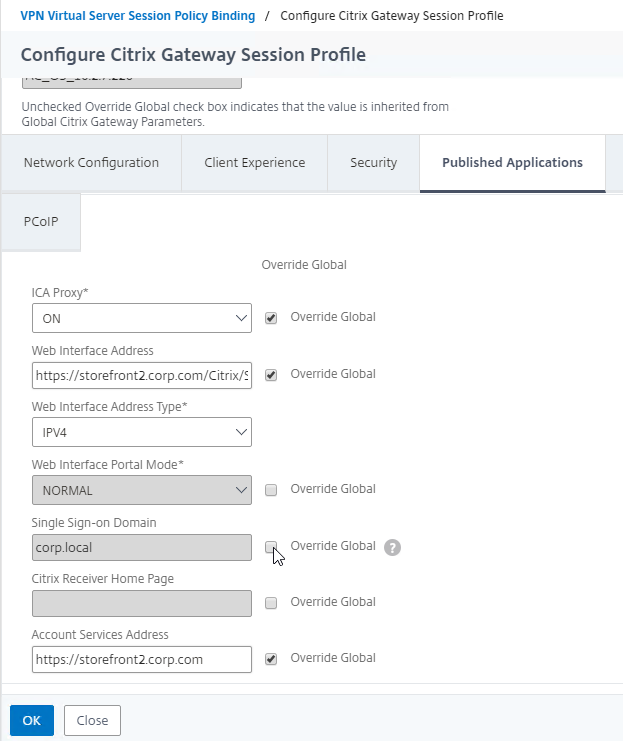Screen dimensions: 623x741
Task: Click the Close button
Action: (x=92, y=720)
